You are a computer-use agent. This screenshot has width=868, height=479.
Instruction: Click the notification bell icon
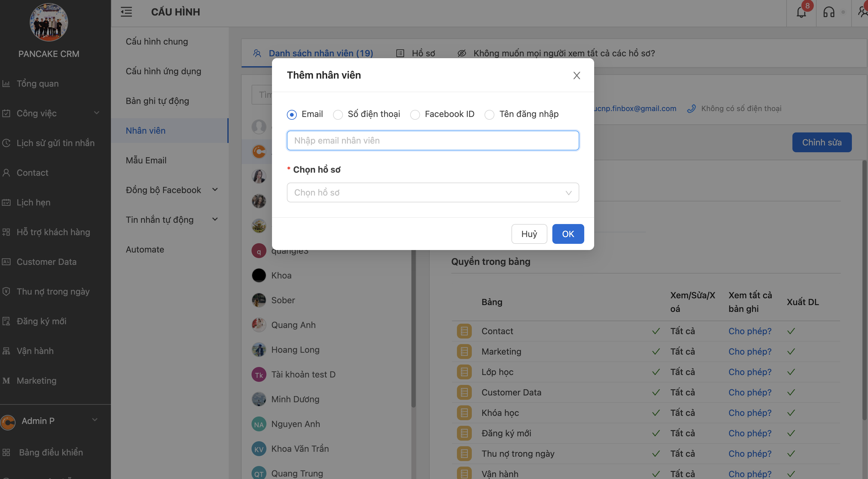[x=801, y=12]
